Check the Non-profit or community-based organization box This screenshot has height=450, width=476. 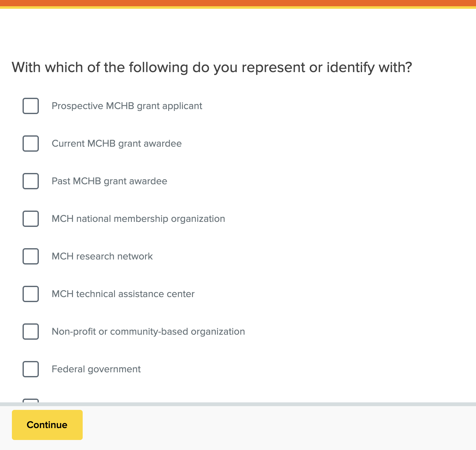(x=31, y=332)
